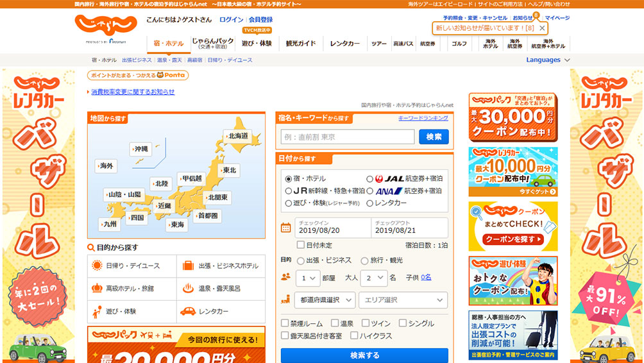Open the キーワードランキング link
The image size is (644, 363).
point(423,118)
